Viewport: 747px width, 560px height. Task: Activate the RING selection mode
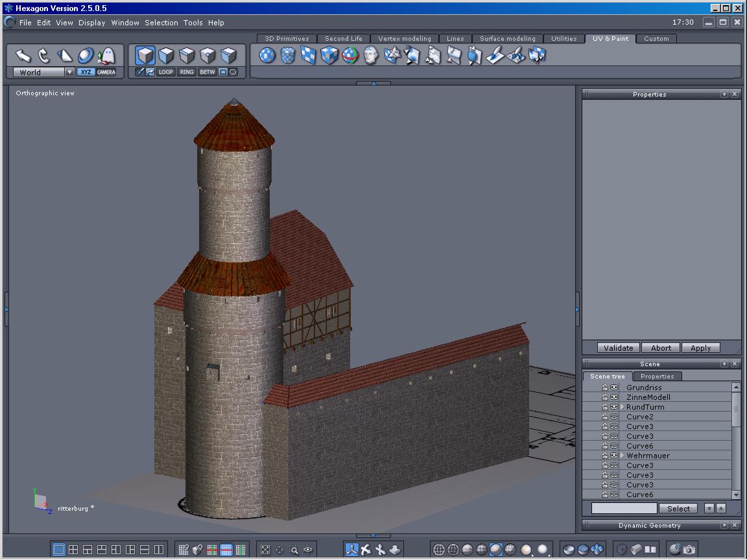(187, 72)
